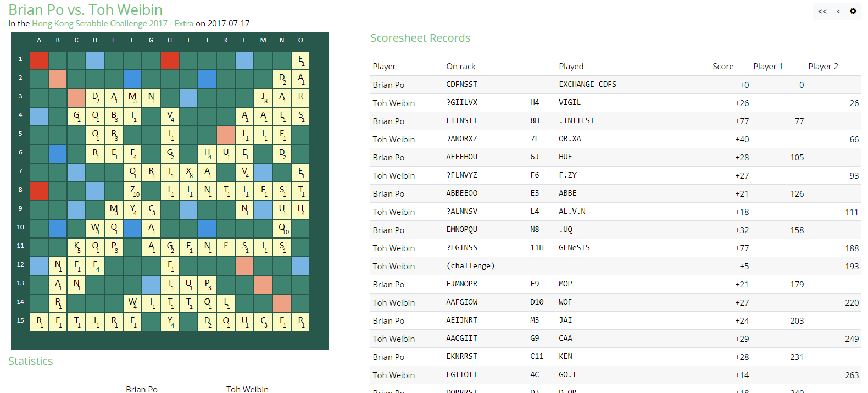Select the 'MOP' played word
Image resolution: width=868 pixels, height=393 pixels.
(x=565, y=284)
